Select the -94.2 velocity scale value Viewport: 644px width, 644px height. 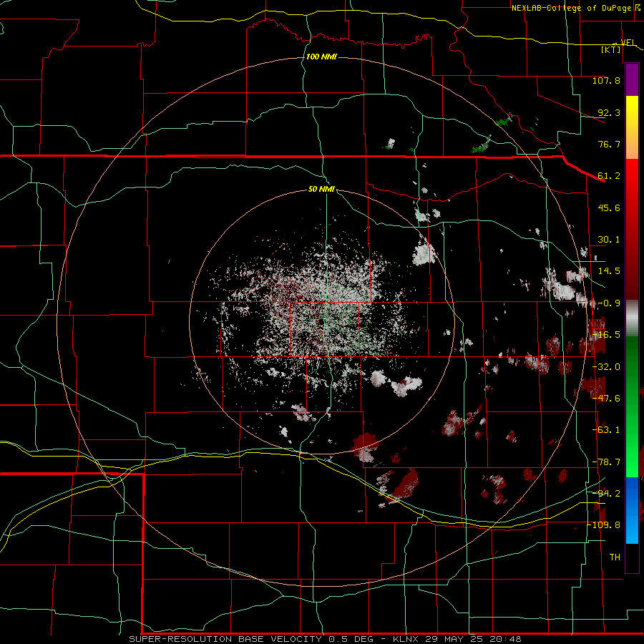click(x=606, y=493)
